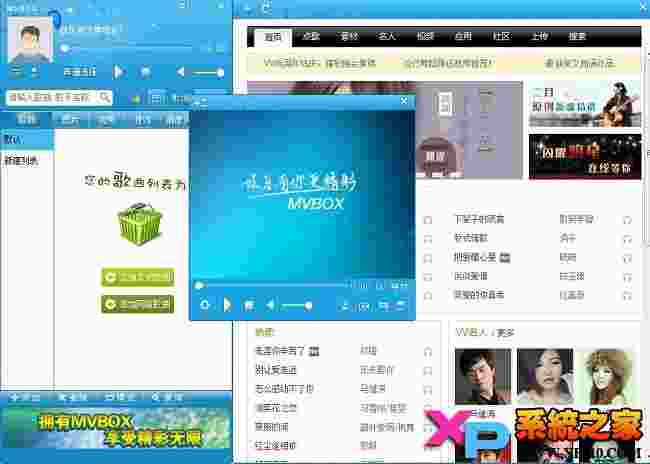Close the floating MVBOX video window
The height and width of the screenshot is (464, 650).
pos(405,101)
